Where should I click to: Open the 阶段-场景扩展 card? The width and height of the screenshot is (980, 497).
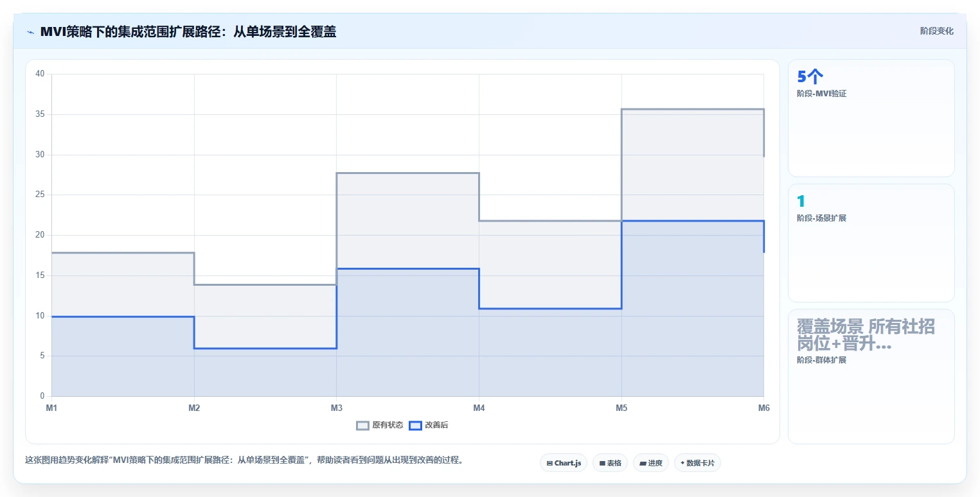871,243
